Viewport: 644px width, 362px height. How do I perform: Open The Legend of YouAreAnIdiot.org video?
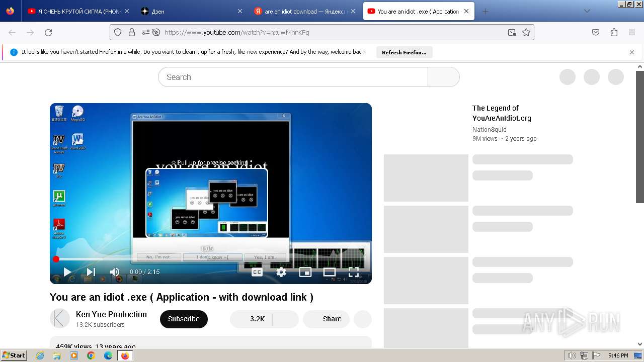pyautogui.click(x=502, y=113)
